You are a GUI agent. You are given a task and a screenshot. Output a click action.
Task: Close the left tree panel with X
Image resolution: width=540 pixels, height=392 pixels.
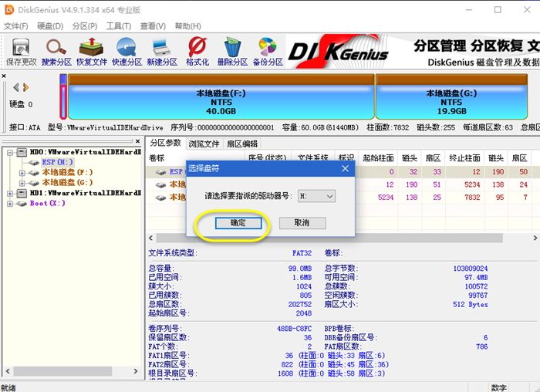[x=138, y=141]
